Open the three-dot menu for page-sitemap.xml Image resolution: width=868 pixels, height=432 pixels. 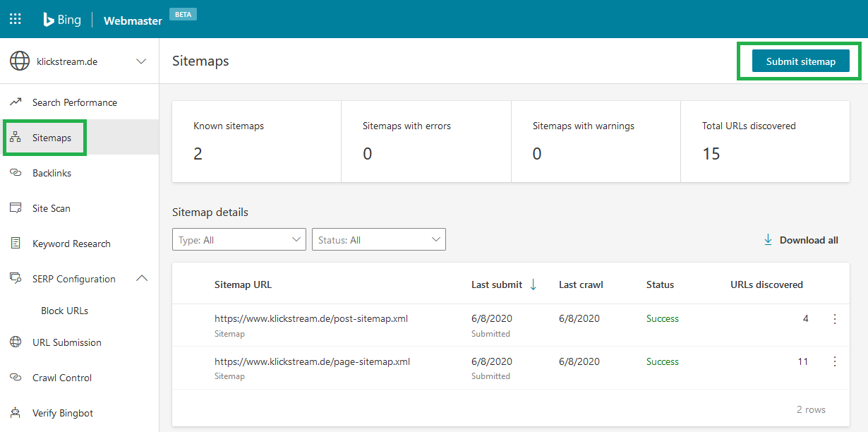835,361
